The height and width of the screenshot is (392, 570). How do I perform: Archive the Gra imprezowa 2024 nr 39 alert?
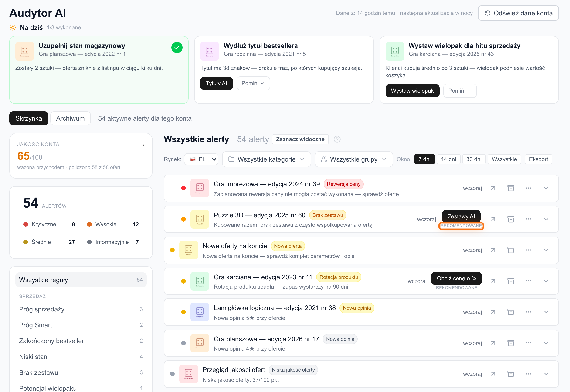tap(511, 188)
